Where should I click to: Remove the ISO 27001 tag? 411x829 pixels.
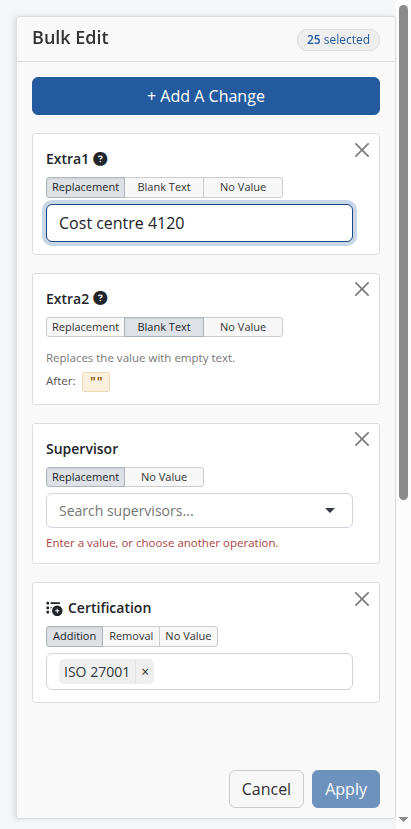[x=145, y=672]
